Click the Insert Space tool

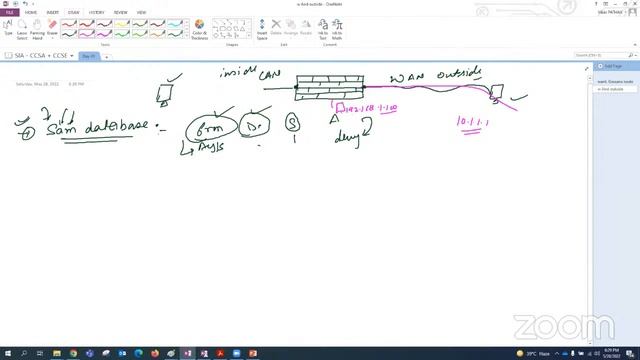(x=262, y=29)
